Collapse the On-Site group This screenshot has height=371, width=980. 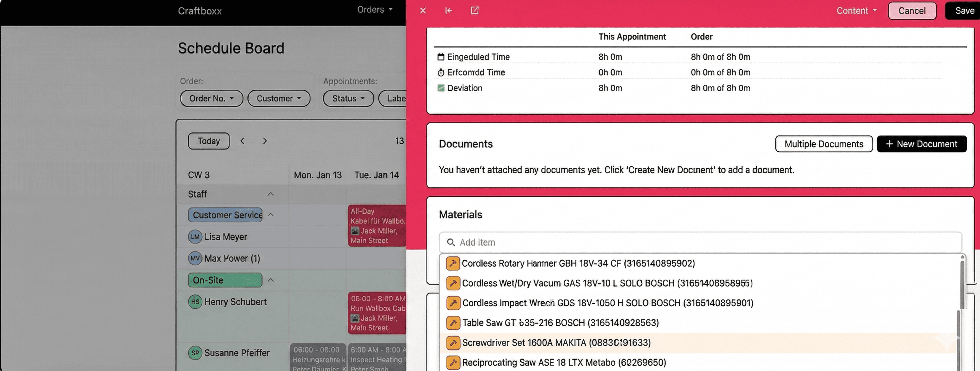coord(270,280)
